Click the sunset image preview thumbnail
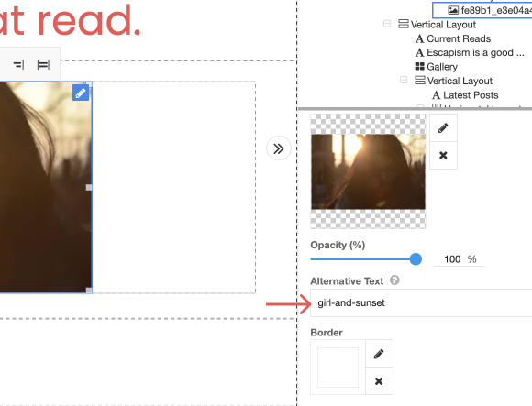Screen dimensions: 532x406 [x=368, y=171]
